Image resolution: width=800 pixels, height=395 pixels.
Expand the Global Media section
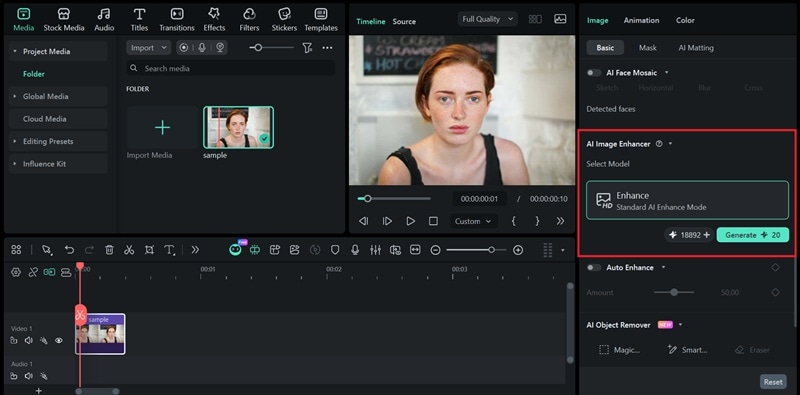[x=15, y=96]
